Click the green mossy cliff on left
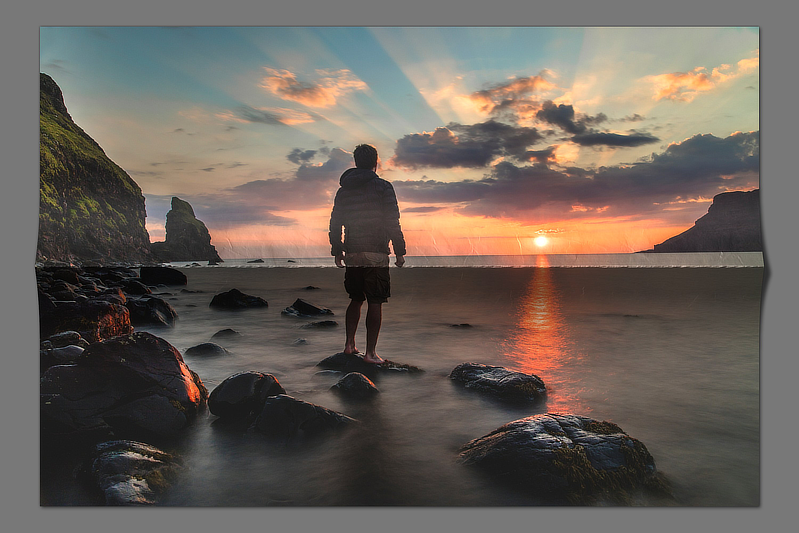Viewport: 799px width, 533px height. (x=80, y=180)
